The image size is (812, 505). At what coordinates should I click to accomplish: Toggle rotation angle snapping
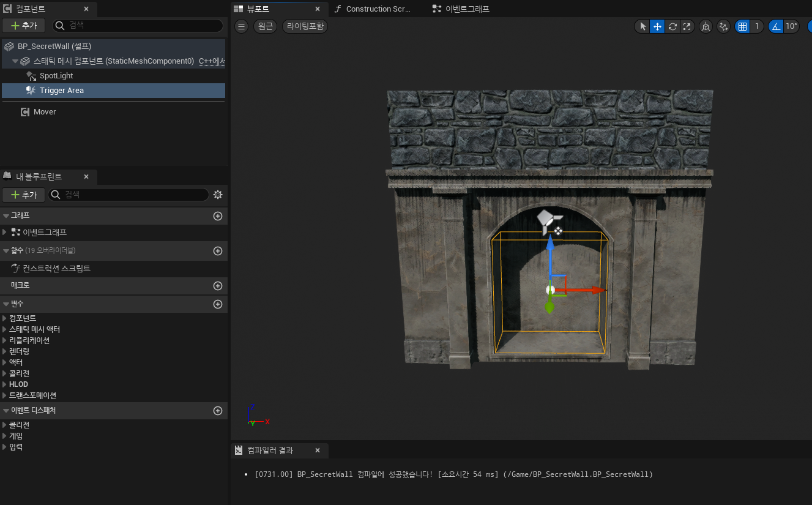pyautogui.click(x=776, y=26)
